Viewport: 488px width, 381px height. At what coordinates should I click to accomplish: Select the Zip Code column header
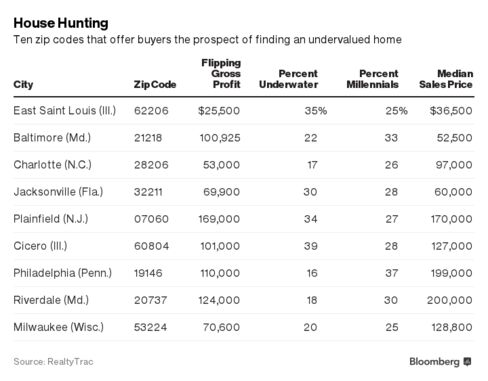pyautogui.click(x=155, y=84)
